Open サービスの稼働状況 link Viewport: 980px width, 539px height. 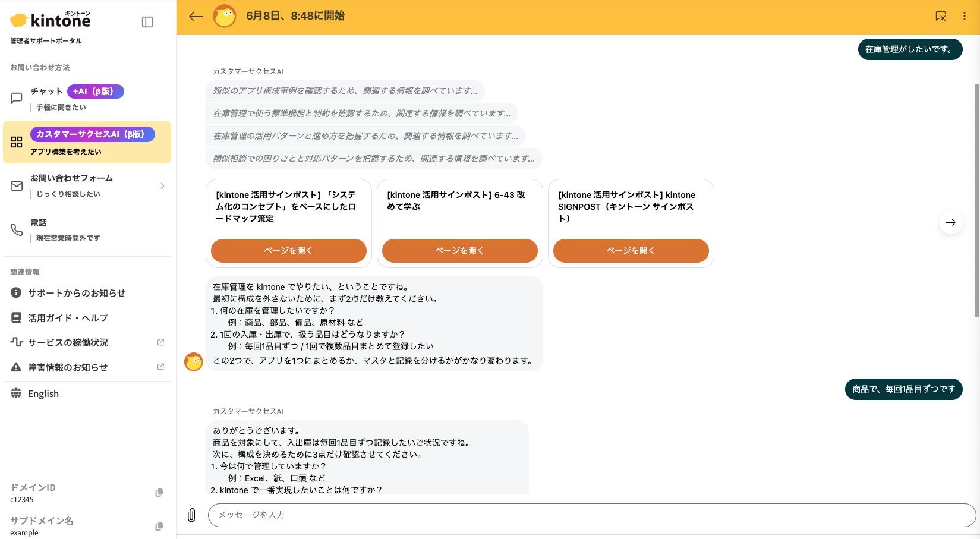68,342
